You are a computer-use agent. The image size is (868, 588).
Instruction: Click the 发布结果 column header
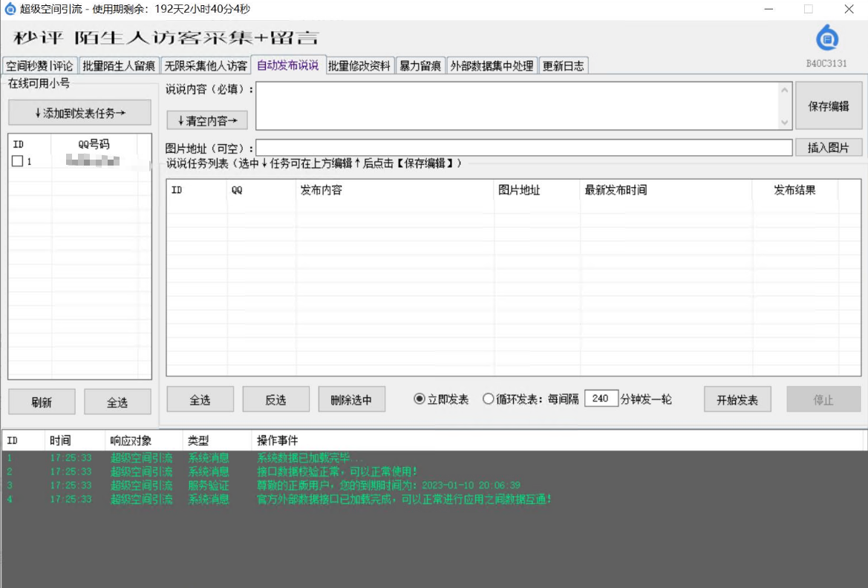tap(795, 190)
